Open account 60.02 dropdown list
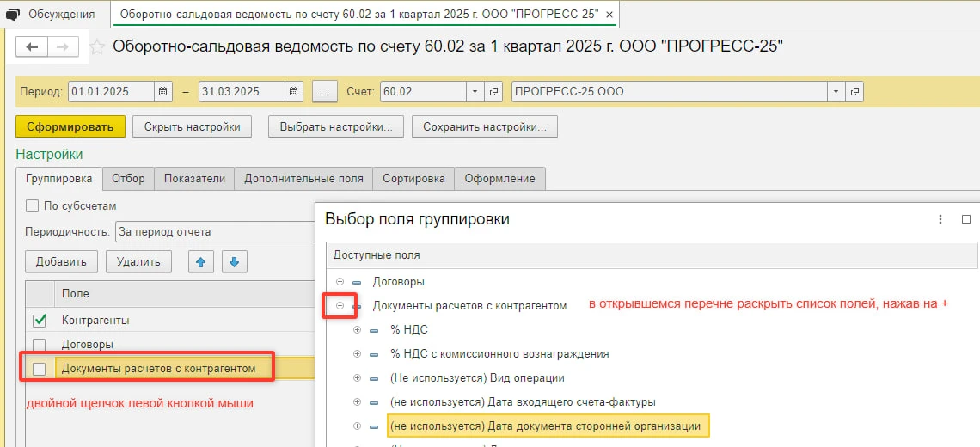The width and height of the screenshot is (980, 447). coord(475,91)
